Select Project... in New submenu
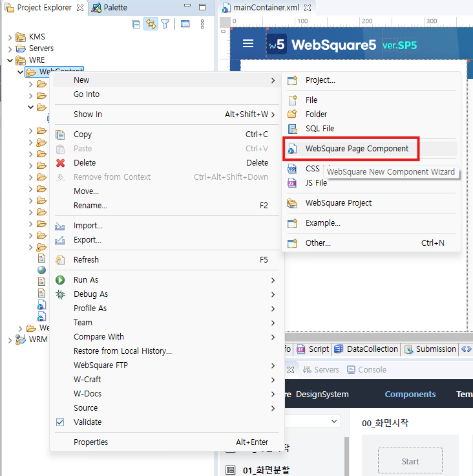This screenshot has height=476, width=473. [371, 80]
